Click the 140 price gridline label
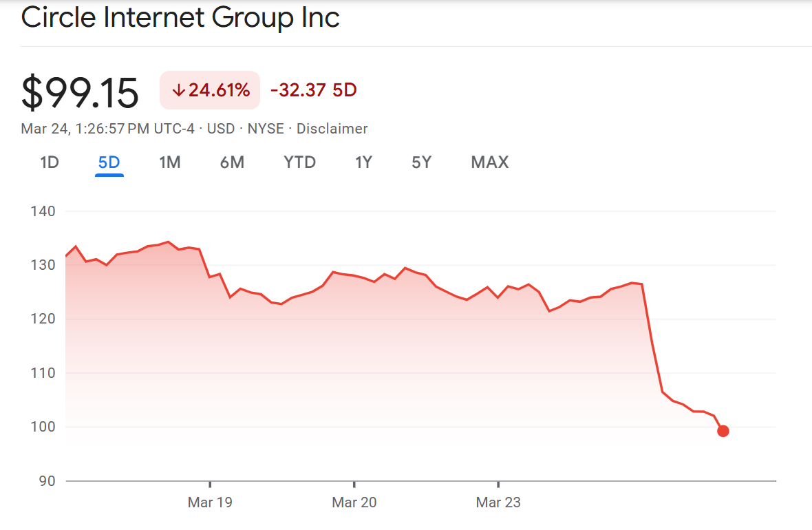 click(x=43, y=211)
